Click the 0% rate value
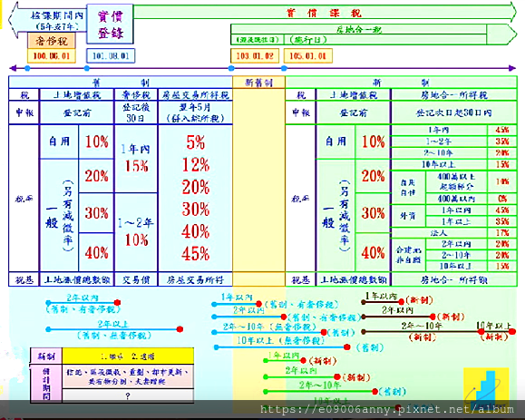Screen dimensions: 525x420 [502, 199]
